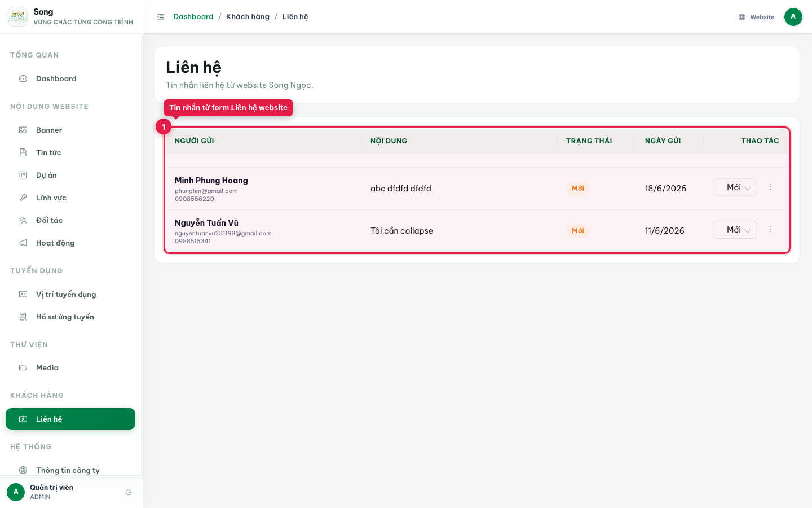Screen dimensions: 812x508
Task: Click the logout icon beside Quản trị viên
Action: [129, 492]
